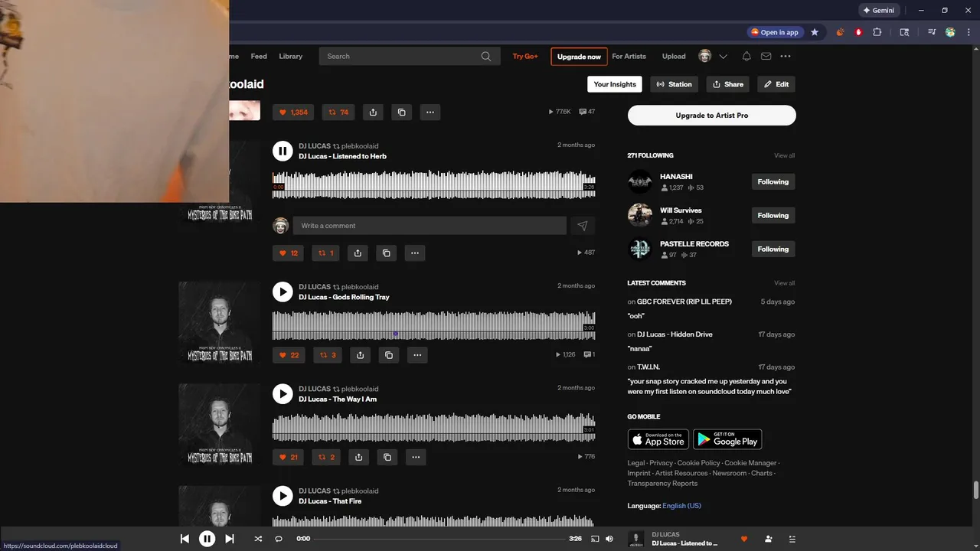Click Upgrade to Artist Pro

(712, 116)
